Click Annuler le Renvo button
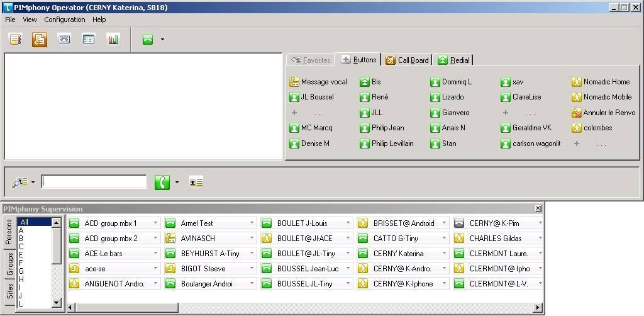644x316 pixels. tap(604, 113)
